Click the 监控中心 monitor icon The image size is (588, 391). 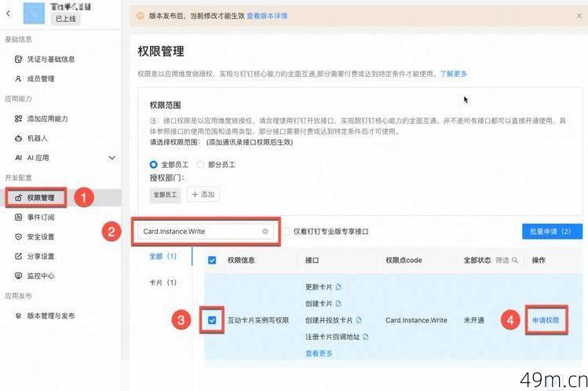(18, 276)
